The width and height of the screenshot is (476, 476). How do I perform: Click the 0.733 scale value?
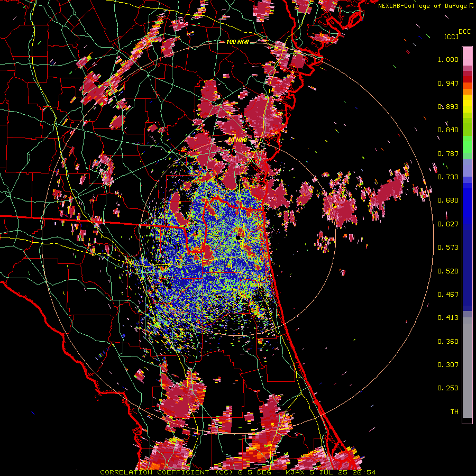[448, 177]
